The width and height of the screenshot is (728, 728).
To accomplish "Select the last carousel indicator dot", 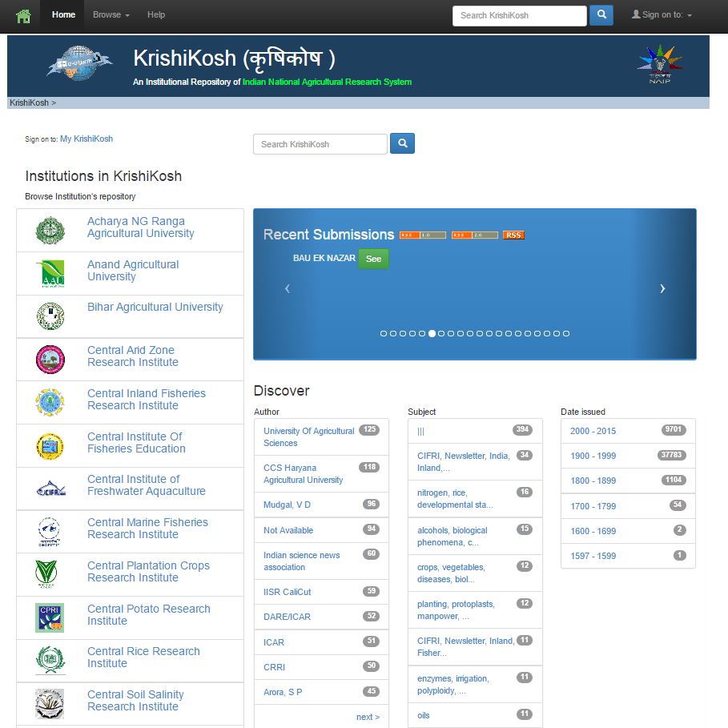I will 566,333.
